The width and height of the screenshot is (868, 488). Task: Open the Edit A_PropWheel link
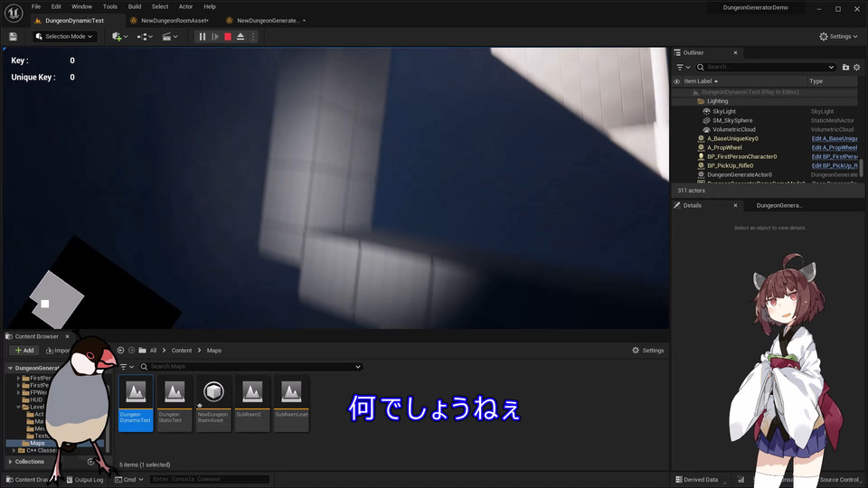coord(835,147)
